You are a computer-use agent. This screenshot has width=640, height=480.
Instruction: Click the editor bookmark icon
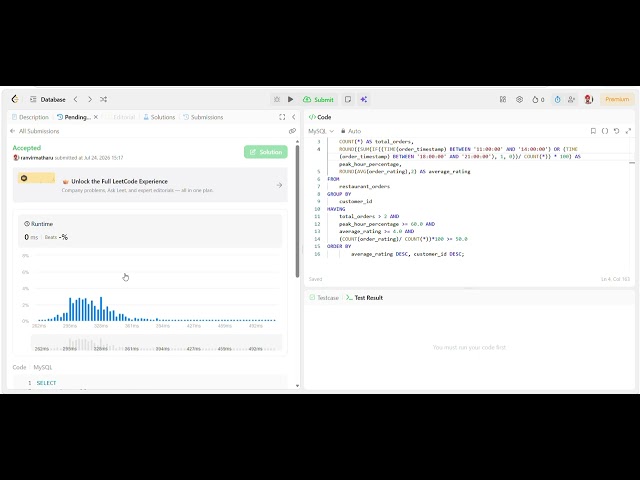click(x=593, y=131)
